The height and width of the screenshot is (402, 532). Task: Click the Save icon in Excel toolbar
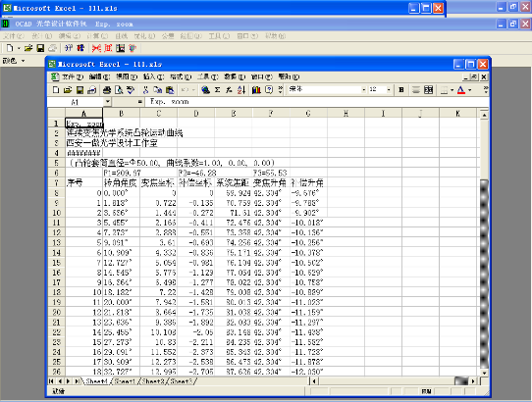coord(80,90)
